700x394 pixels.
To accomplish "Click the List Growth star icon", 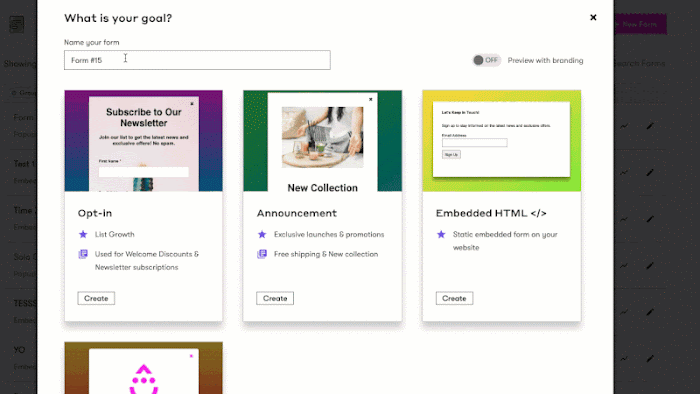I will click(x=83, y=234).
